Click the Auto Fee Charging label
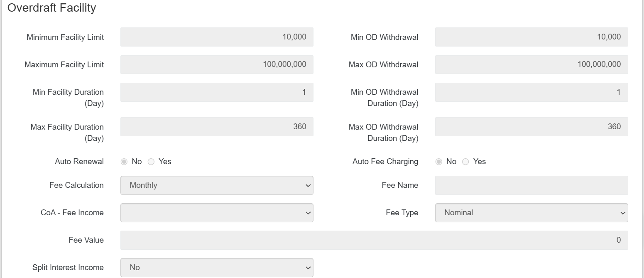This screenshot has width=644, height=278. click(385, 162)
